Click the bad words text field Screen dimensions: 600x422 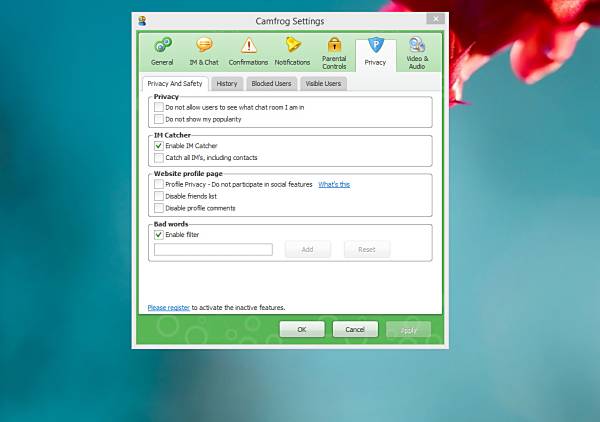tap(214, 249)
